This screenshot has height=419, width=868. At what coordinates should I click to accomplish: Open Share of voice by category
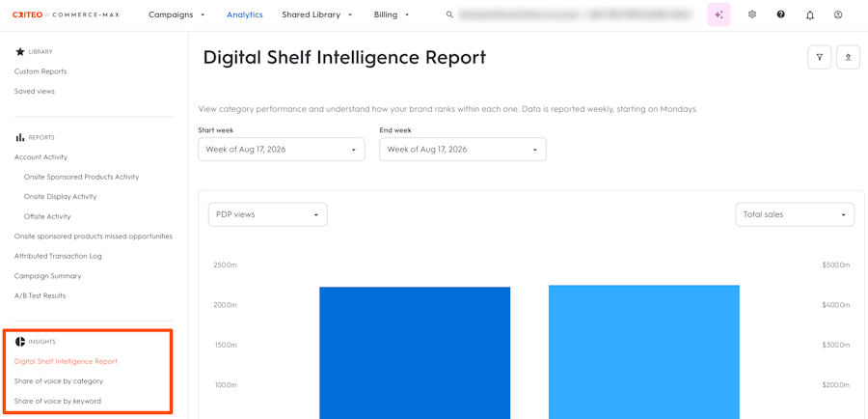click(x=59, y=381)
